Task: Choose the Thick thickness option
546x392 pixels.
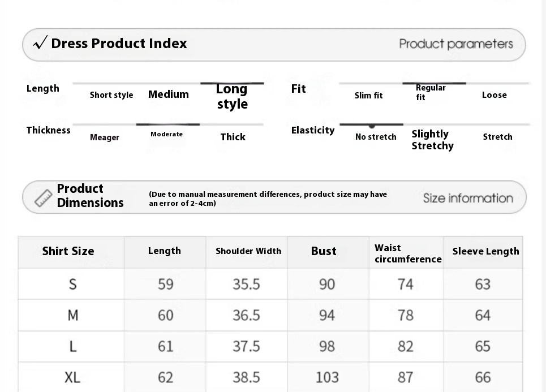Action: tap(233, 137)
